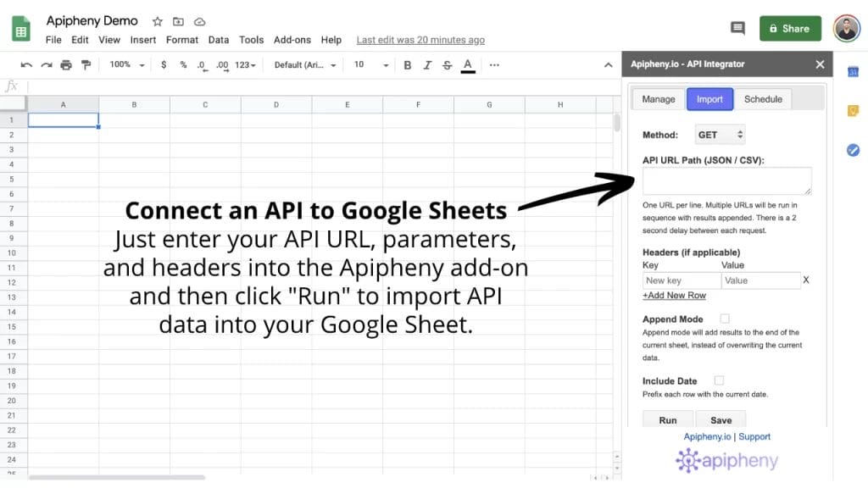Image resolution: width=868 pixels, height=488 pixels.
Task: Hide the menus with chevron
Action: (x=609, y=64)
